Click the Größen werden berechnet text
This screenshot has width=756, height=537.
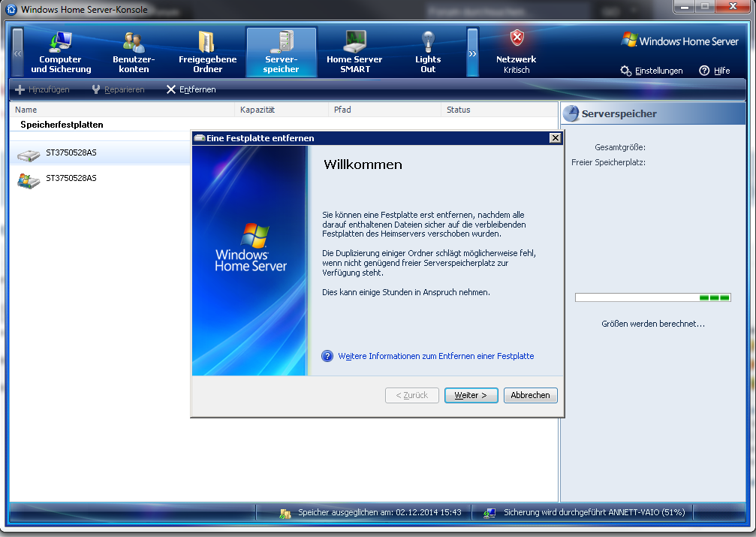653,324
